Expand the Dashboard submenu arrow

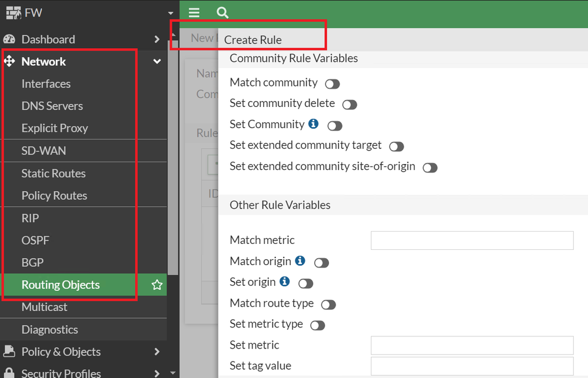(x=157, y=39)
